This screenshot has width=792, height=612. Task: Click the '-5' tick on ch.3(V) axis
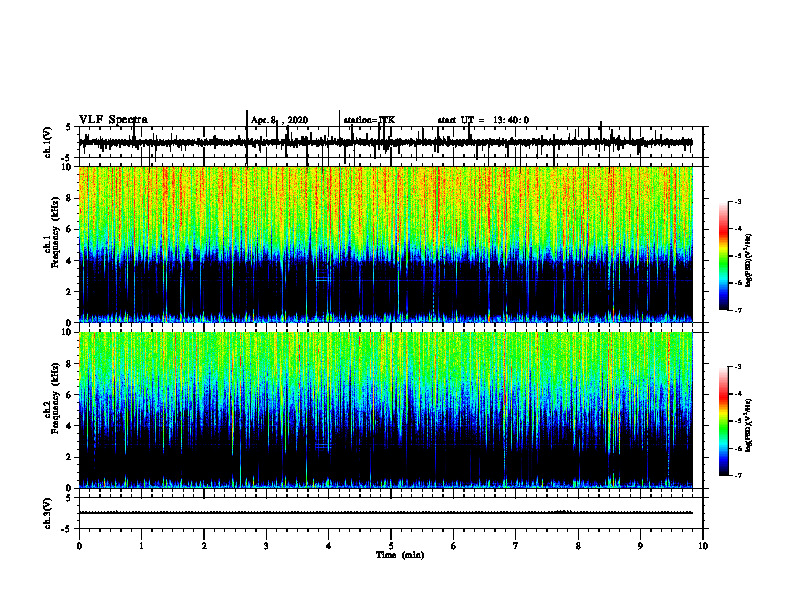(x=66, y=529)
